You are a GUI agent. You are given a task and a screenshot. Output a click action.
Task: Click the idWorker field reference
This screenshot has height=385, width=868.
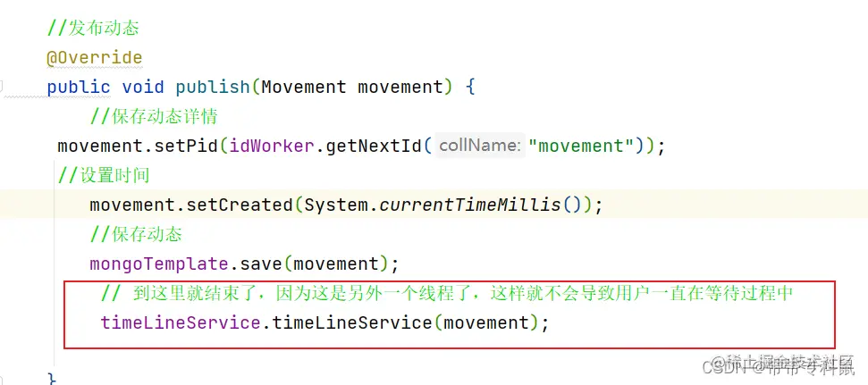[272, 146]
